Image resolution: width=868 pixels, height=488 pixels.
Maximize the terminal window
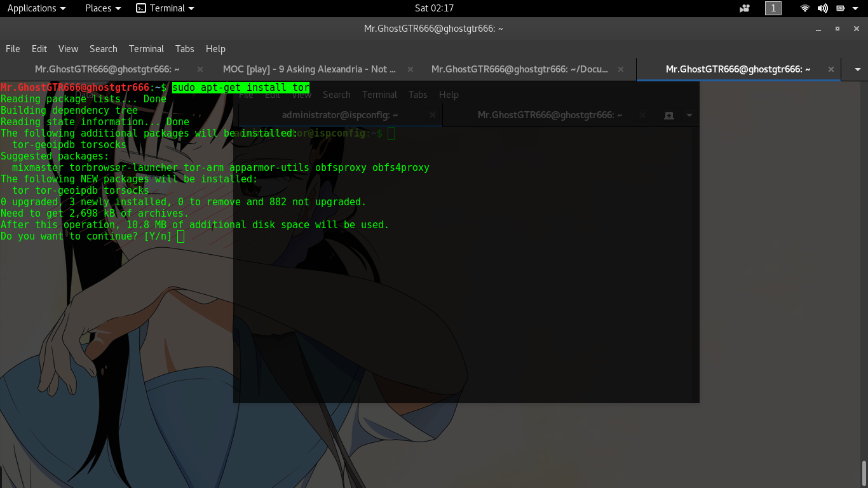coord(837,29)
